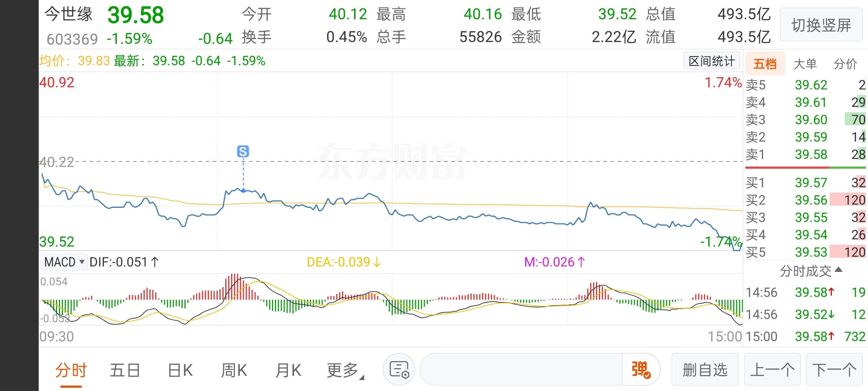Switch to the 五档 order book tab

pyautogui.click(x=765, y=64)
